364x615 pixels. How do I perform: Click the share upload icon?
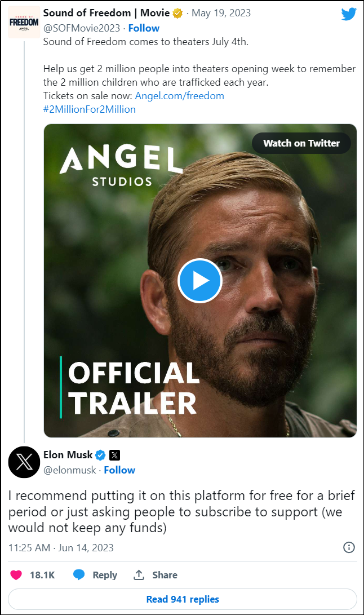point(139,575)
